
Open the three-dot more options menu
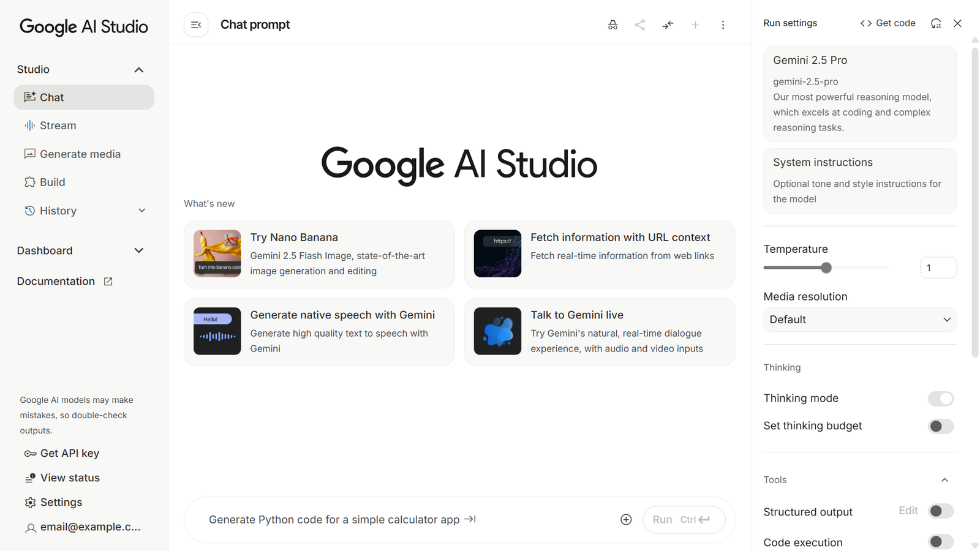(x=723, y=25)
